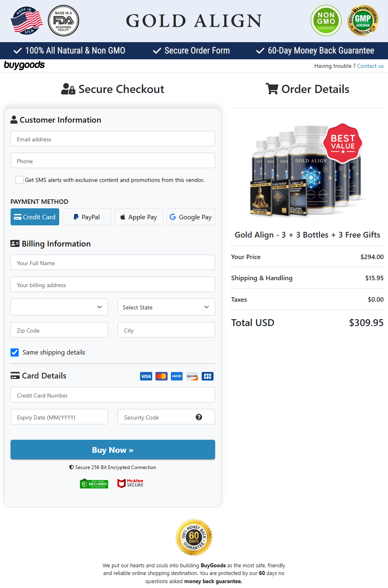388x588 pixels.
Task: Click the Order Details shopping cart icon
Action: (272, 89)
